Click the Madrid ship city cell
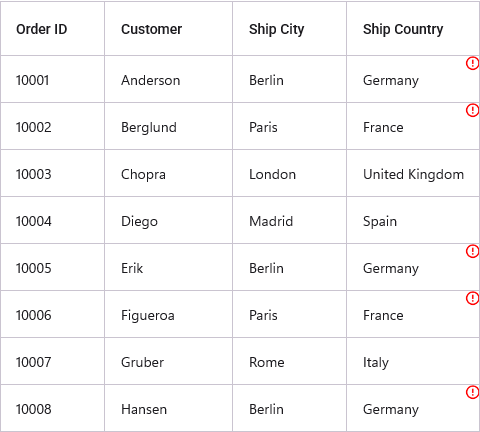This screenshot has height=432, width=480. 289,220
